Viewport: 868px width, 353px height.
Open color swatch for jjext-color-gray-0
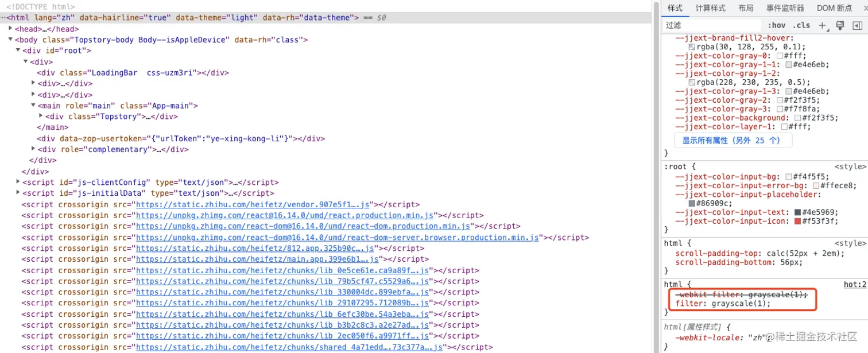[x=780, y=56]
